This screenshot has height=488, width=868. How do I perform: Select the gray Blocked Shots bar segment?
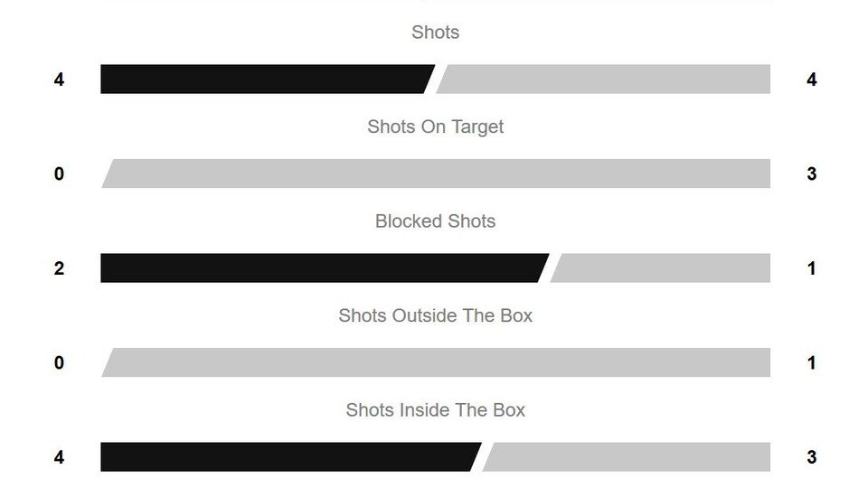[x=662, y=268]
